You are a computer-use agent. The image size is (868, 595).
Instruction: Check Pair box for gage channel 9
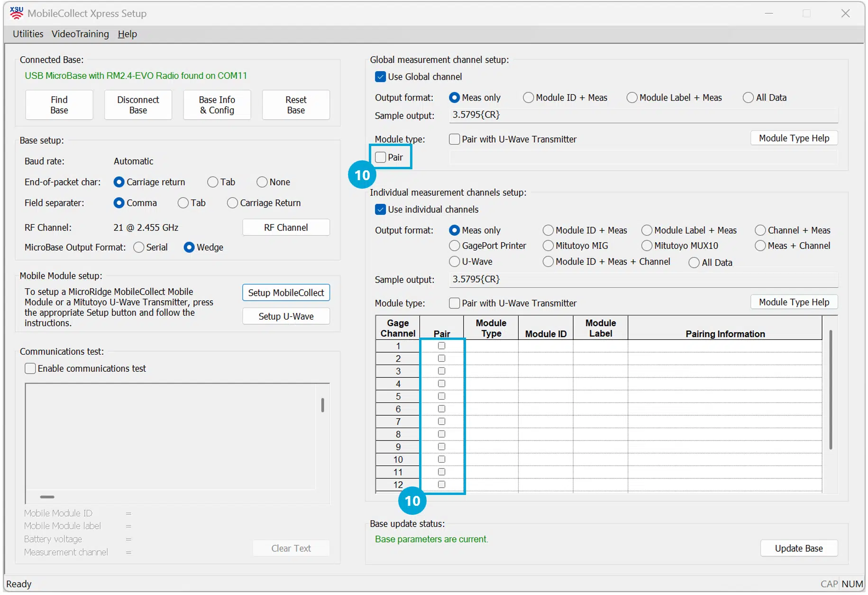tap(441, 447)
